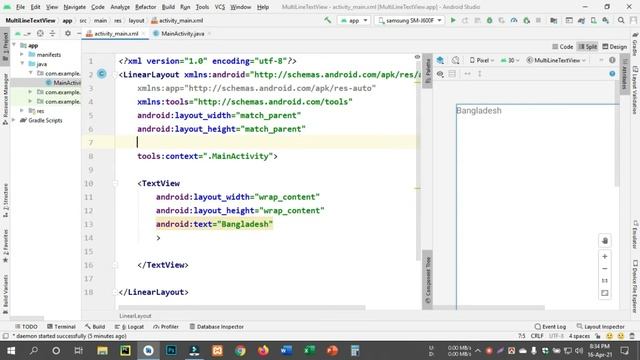This screenshot has width=640, height=360.
Task: Open preview warnings info icon
Action: (612, 60)
